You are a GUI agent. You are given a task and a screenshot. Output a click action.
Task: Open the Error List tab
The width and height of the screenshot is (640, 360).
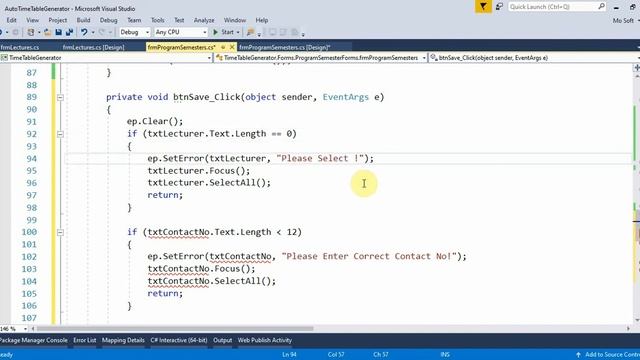point(84,340)
